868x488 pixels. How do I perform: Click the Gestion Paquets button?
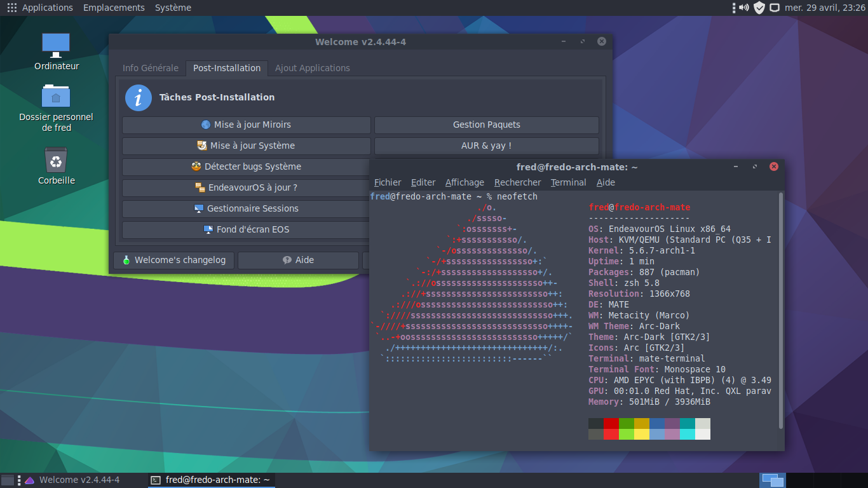(487, 125)
